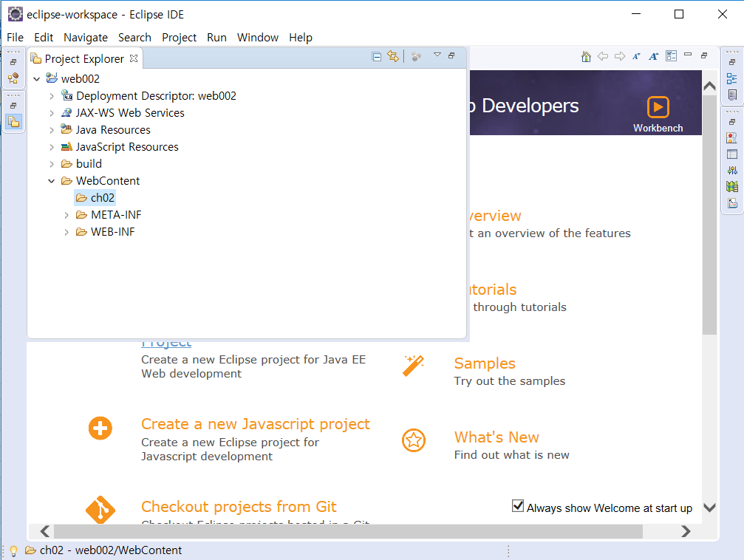The height and width of the screenshot is (560, 744).
Task: Click the Focus on Active Task icon
Action: [x=416, y=57]
